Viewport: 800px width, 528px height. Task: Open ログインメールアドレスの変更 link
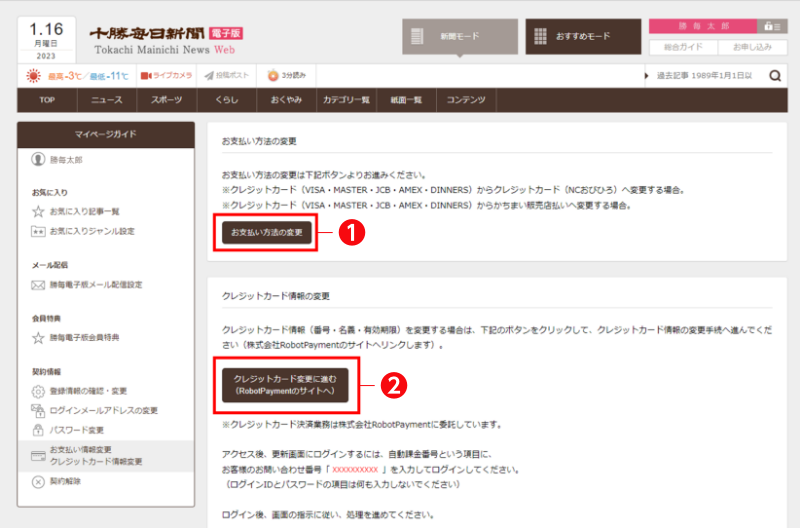104,410
